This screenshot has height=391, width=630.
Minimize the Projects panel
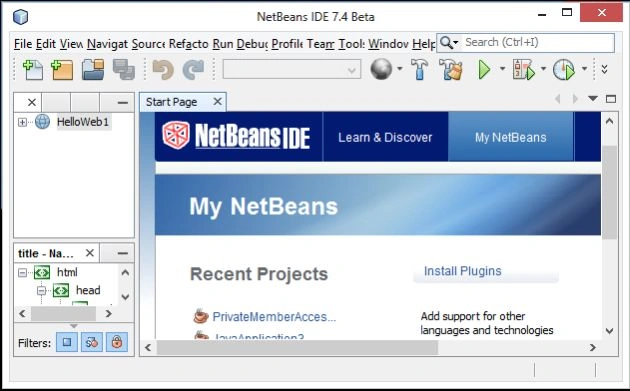click(x=123, y=103)
